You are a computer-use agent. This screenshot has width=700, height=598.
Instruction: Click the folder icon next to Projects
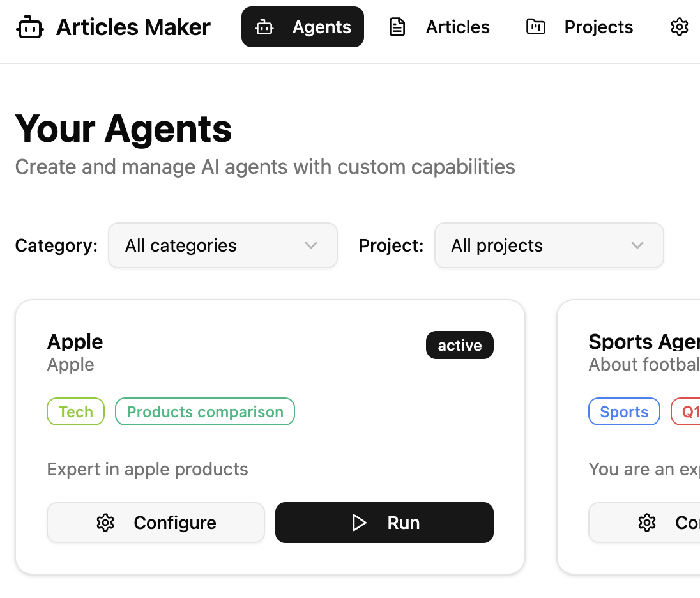(535, 27)
